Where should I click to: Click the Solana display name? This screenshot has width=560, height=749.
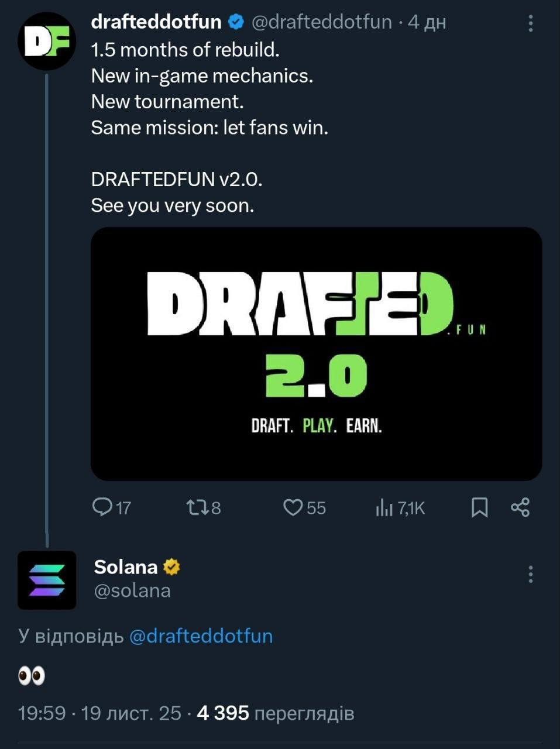coord(125,566)
